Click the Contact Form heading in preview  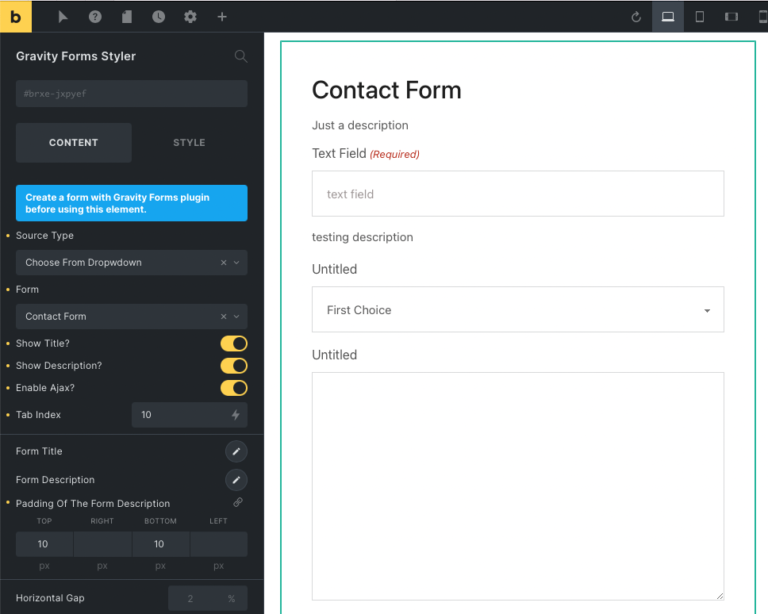(x=386, y=90)
